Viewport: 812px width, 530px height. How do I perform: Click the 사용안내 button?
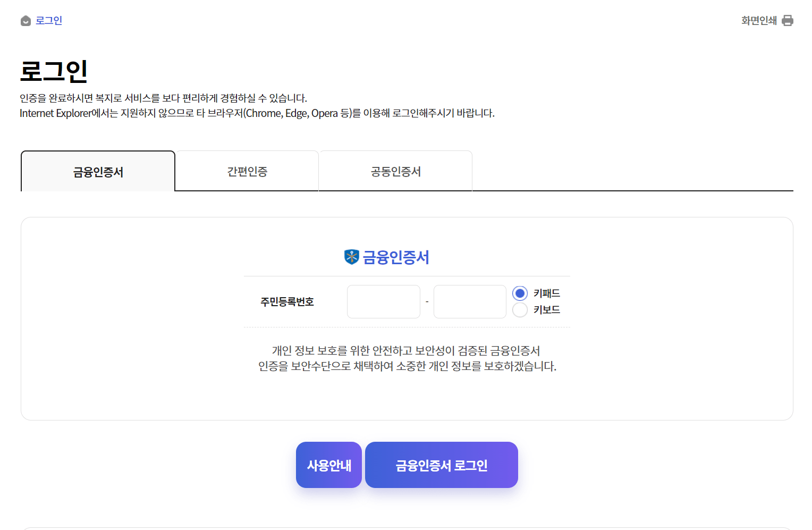point(328,464)
